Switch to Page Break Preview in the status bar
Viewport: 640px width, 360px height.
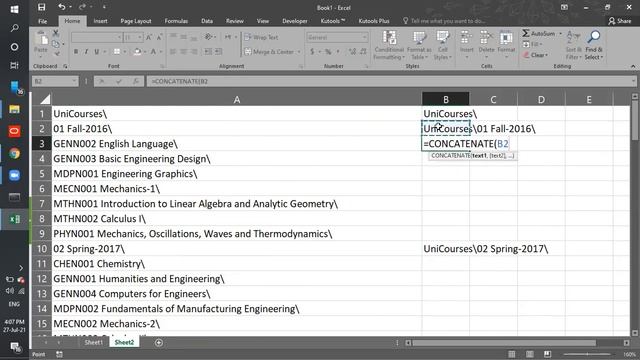point(547,354)
